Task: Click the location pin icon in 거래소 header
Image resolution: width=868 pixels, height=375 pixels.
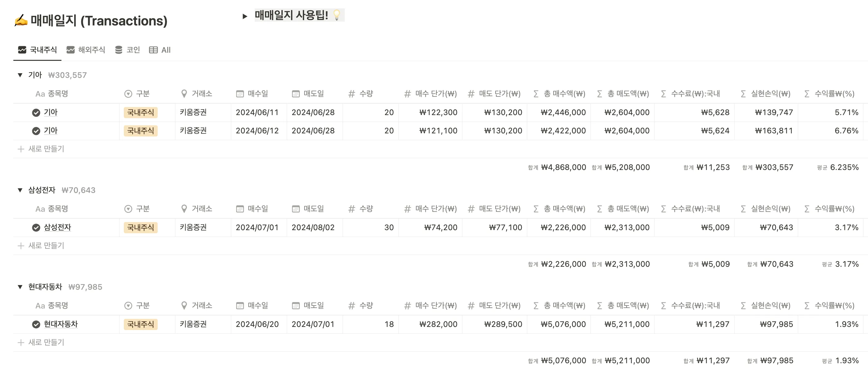Action: [184, 94]
